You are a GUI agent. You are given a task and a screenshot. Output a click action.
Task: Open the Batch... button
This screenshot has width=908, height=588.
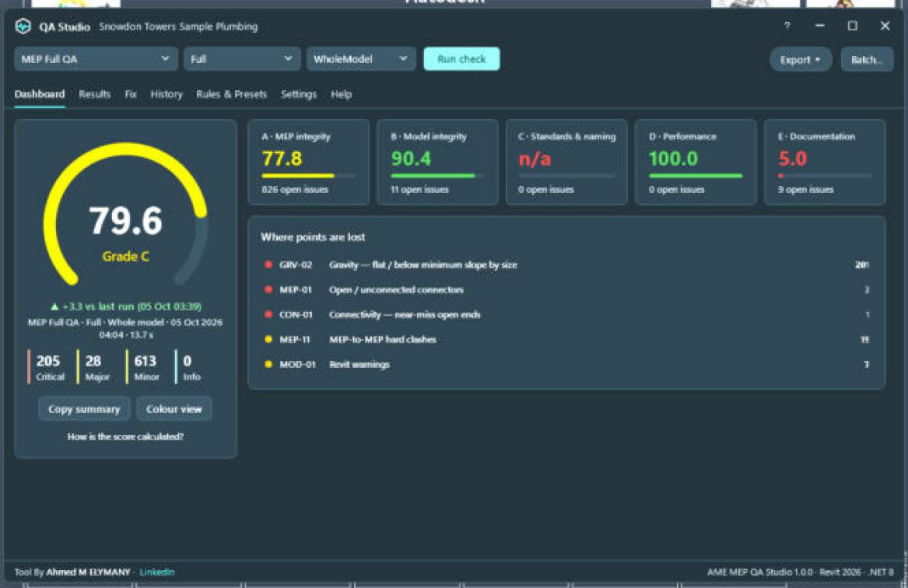(867, 60)
